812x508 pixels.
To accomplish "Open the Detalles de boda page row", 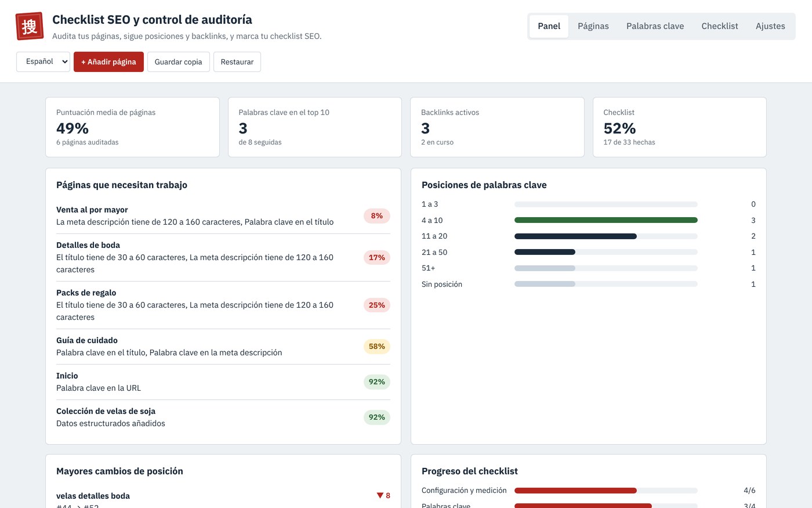I will (x=223, y=257).
